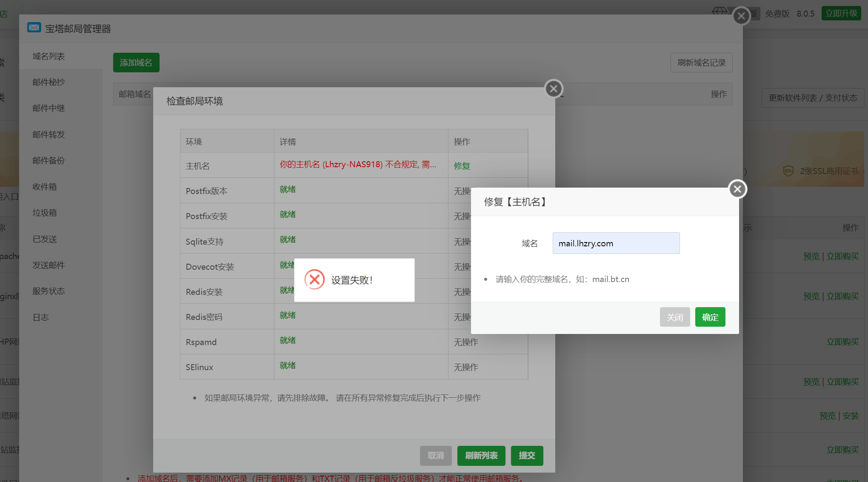This screenshot has height=482, width=868.
Task: Confirm hostname repair with 确定 button
Action: (x=710, y=317)
